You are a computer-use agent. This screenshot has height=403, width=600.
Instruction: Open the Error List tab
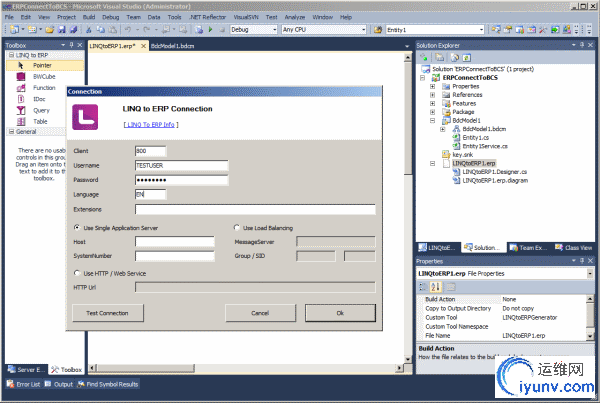coord(24,384)
